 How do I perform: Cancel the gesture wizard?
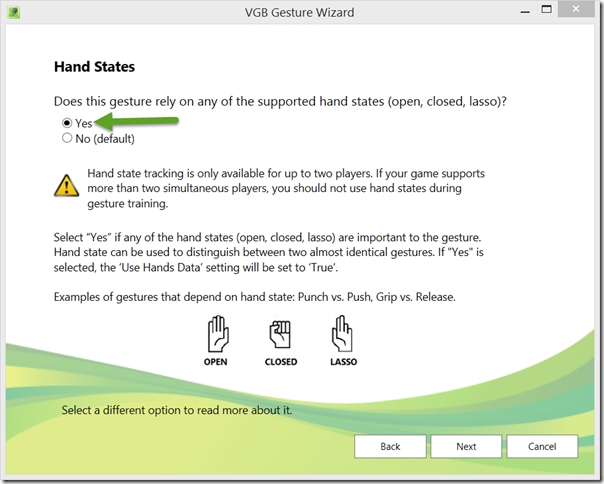click(542, 446)
